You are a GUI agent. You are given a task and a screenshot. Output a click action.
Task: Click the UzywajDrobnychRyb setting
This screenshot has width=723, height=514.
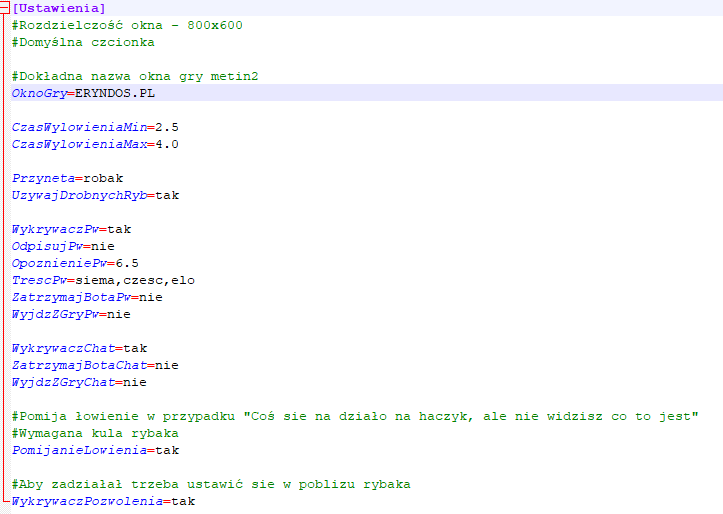(95, 195)
